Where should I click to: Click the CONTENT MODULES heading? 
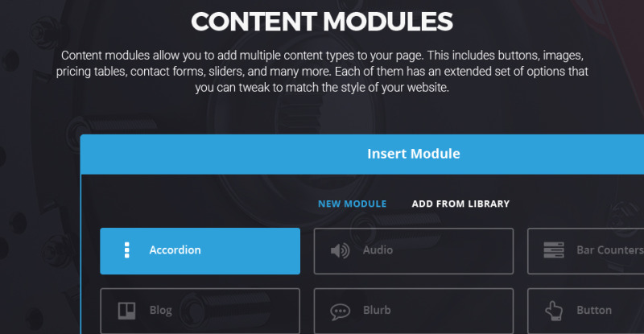pyautogui.click(x=322, y=22)
